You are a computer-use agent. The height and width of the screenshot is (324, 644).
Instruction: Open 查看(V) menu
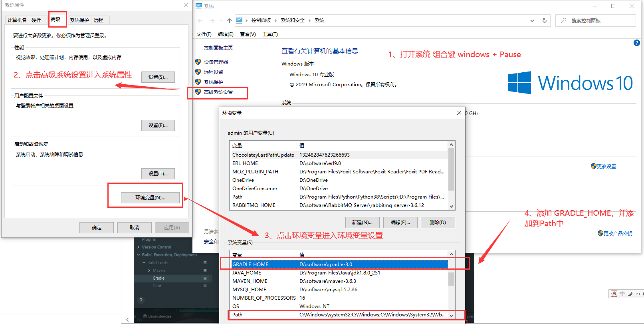[x=248, y=34]
